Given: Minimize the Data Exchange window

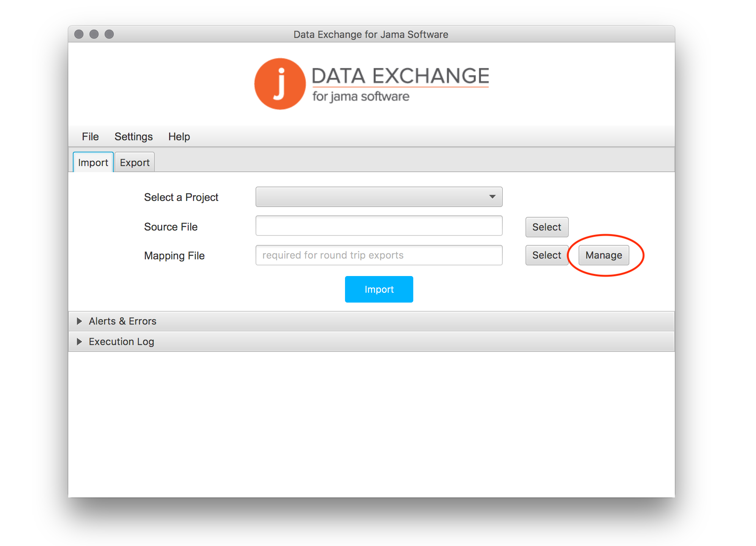Looking at the screenshot, I should point(94,34).
